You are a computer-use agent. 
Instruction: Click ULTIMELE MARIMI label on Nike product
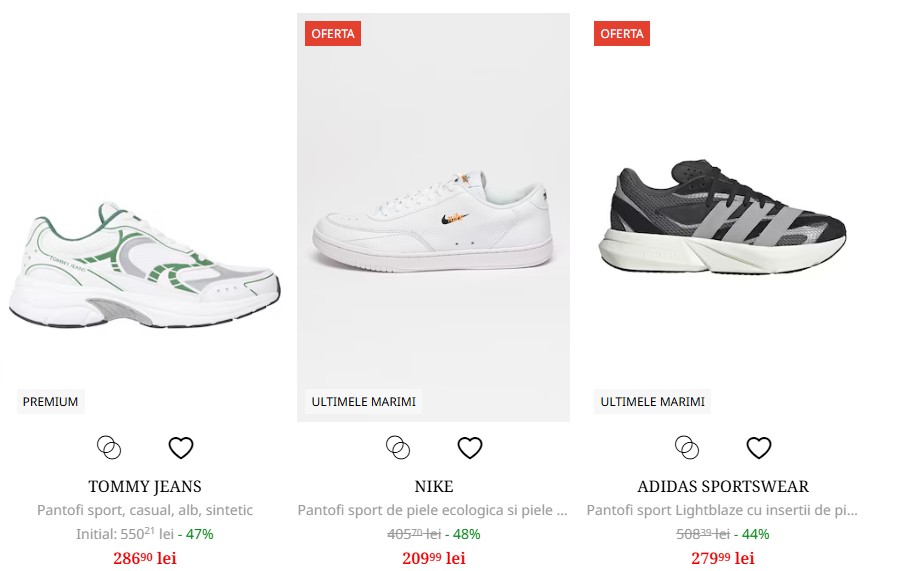point(364,402)
